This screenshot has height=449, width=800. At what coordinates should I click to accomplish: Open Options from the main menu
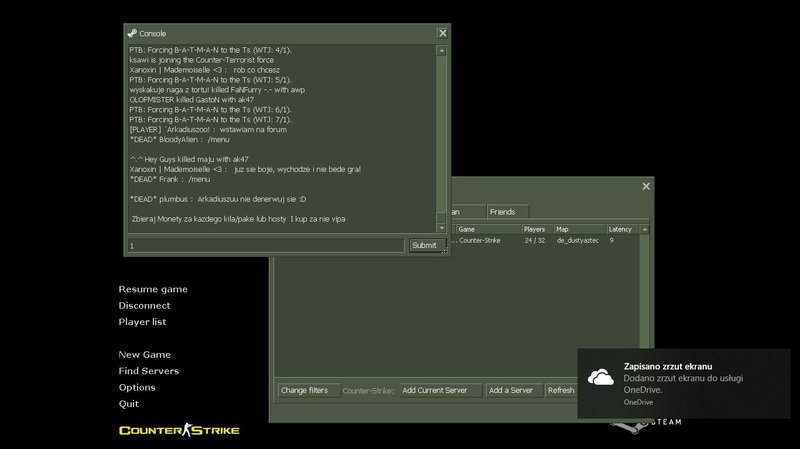(x=137, y=387)
